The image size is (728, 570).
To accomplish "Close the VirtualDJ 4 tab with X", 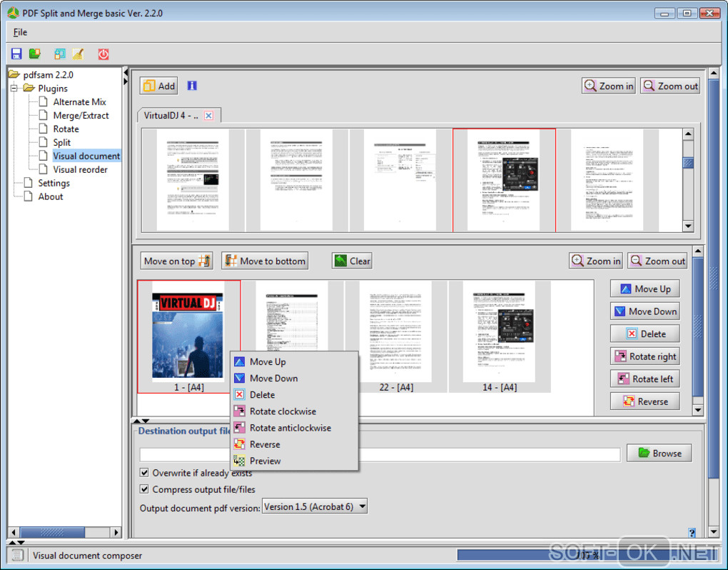I will (x=209, y=116).
